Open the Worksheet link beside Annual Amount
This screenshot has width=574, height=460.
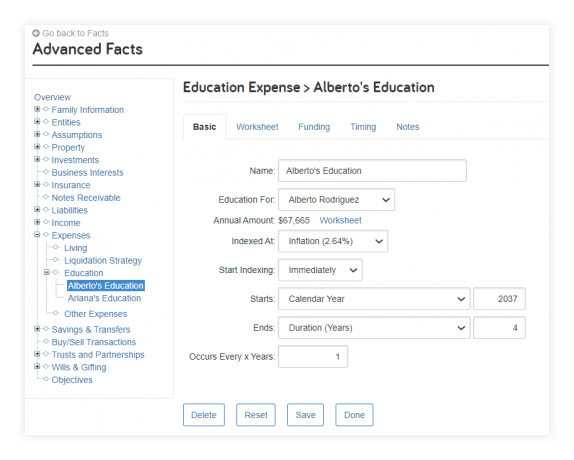tap(340, 221)
